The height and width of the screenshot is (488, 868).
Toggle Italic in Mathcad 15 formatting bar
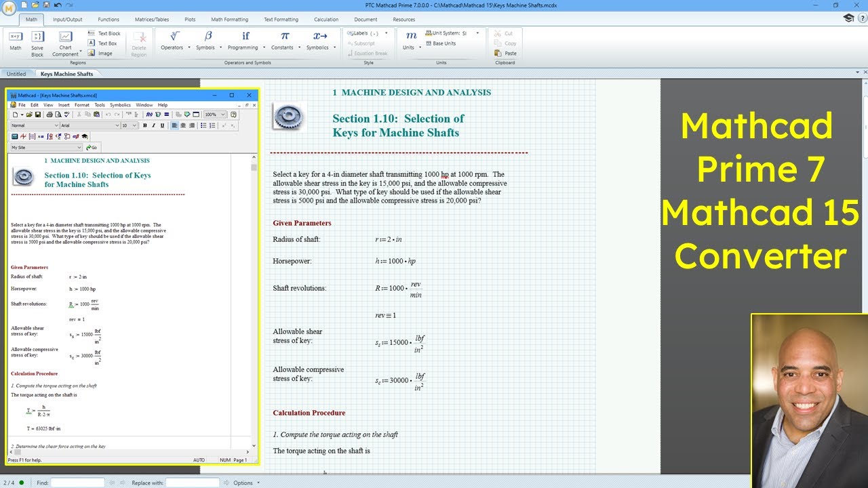point(153,125)
